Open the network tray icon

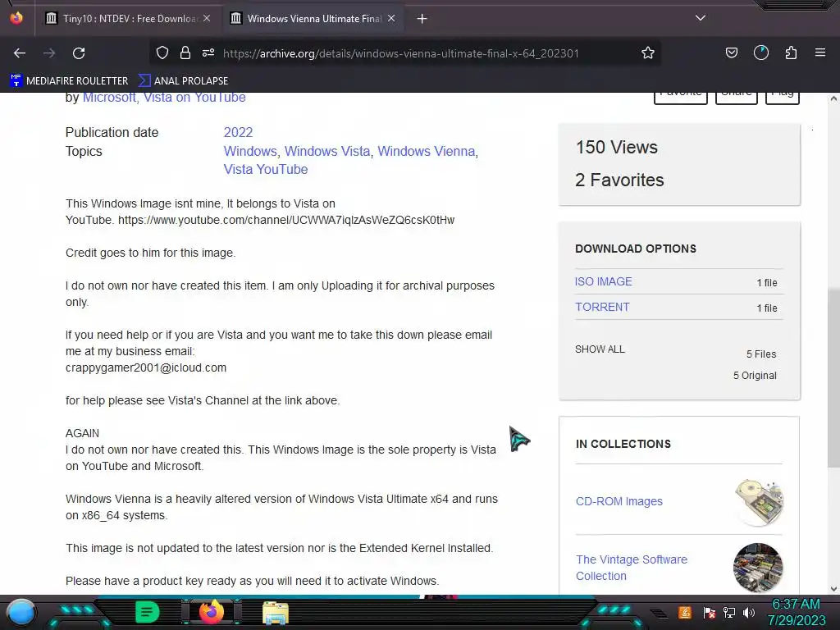click(729, 612)
